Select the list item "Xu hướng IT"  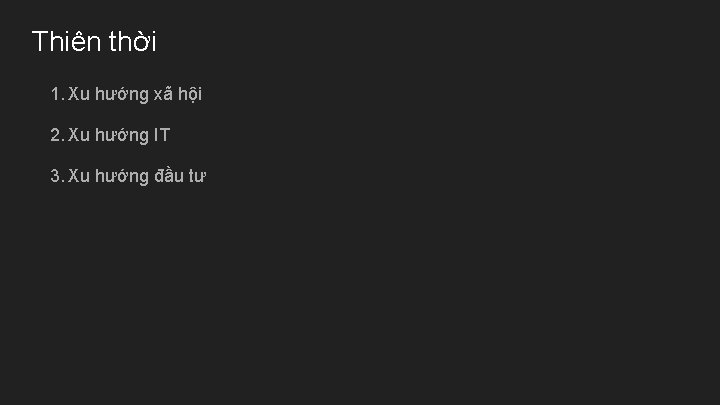pos(119,135)
